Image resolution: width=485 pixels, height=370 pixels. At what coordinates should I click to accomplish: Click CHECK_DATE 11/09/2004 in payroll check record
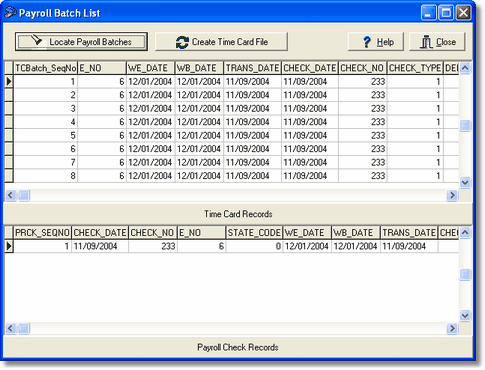click(x=100, y=246)
